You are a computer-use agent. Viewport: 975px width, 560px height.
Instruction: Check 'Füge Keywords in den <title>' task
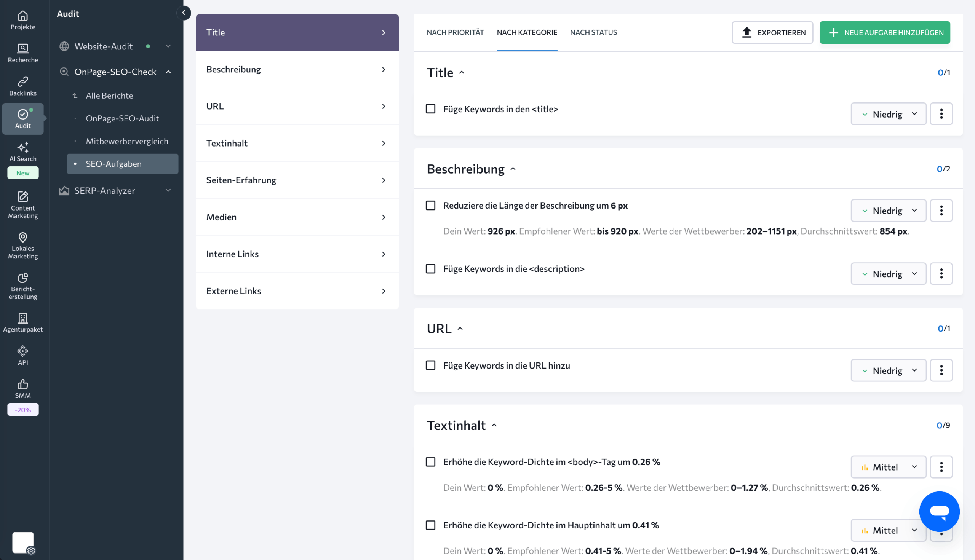coord(430,109)
